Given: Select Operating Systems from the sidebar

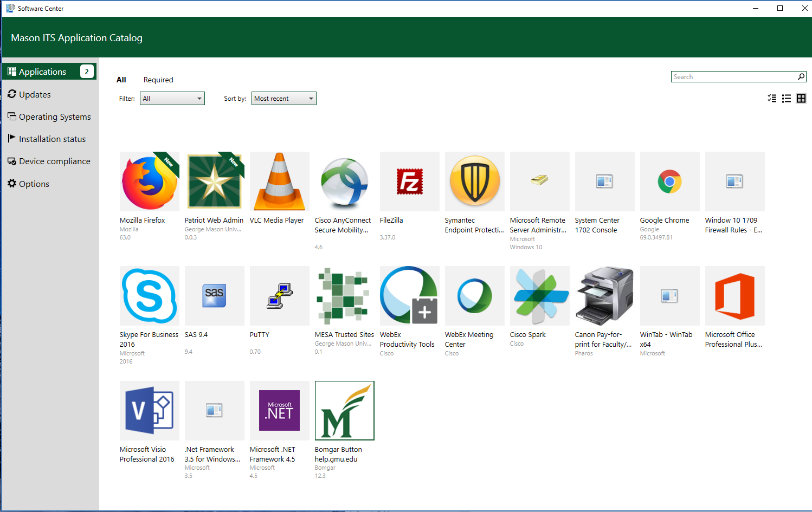Looking at the screenshot, I should click(55, 116).
